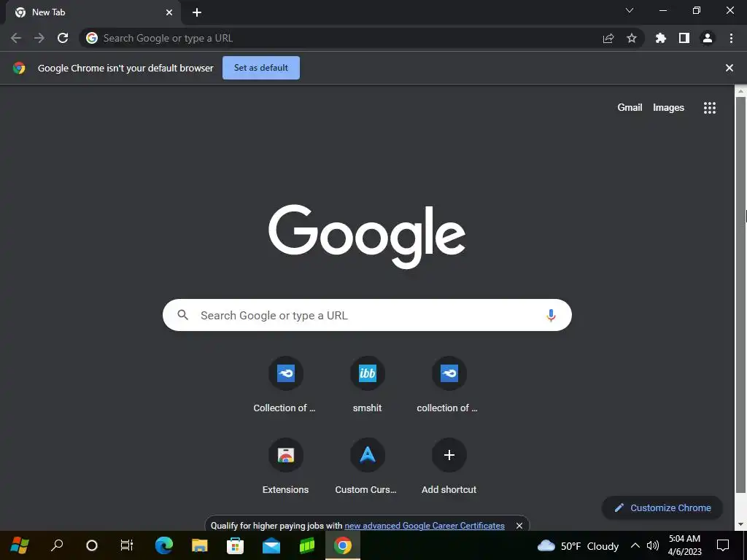Launch Microsoft Edge from taskbar

coord(163,545)
